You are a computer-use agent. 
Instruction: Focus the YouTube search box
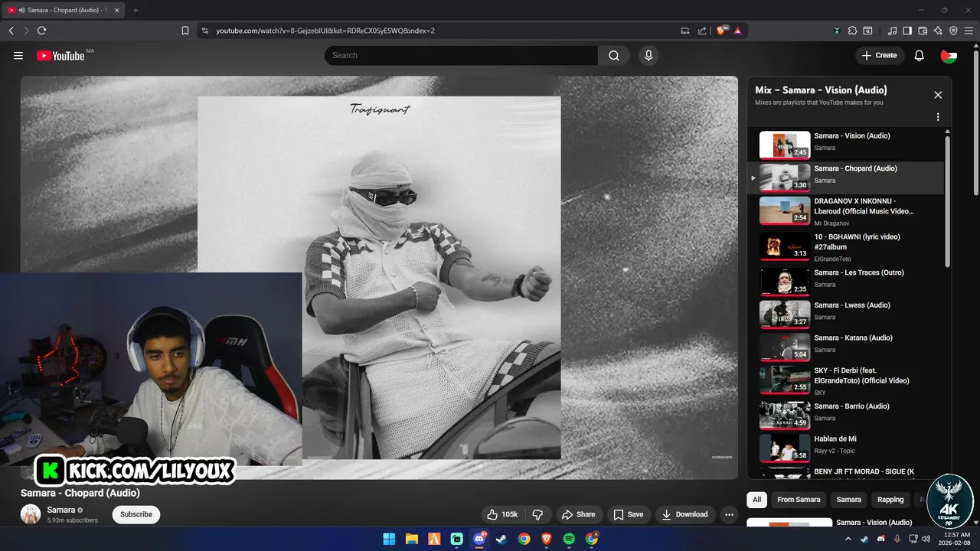pyautogui.click(x=461, y=55)
